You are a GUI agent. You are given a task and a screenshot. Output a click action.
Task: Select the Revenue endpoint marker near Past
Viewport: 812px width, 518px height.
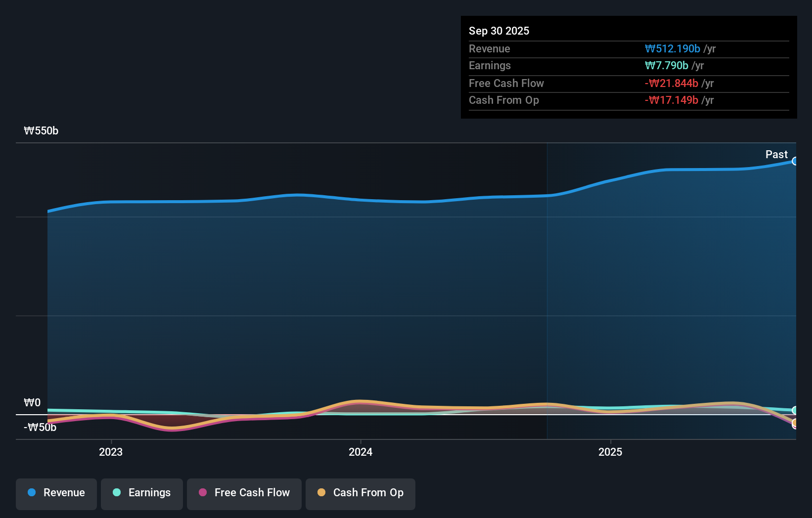796,161
